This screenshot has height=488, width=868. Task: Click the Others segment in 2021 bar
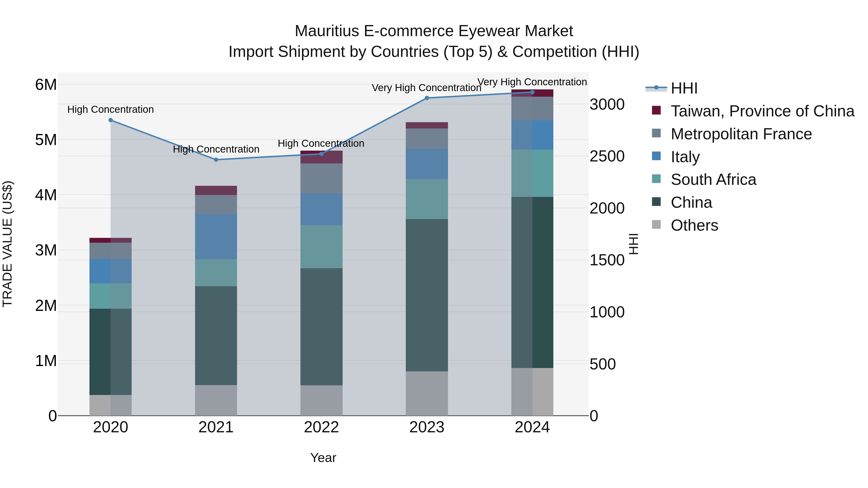(x=216, y=400)
